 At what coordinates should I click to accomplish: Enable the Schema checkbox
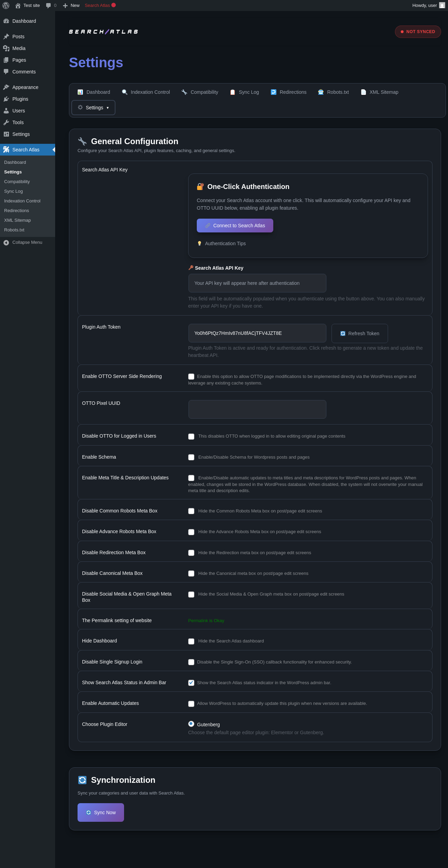191,457
